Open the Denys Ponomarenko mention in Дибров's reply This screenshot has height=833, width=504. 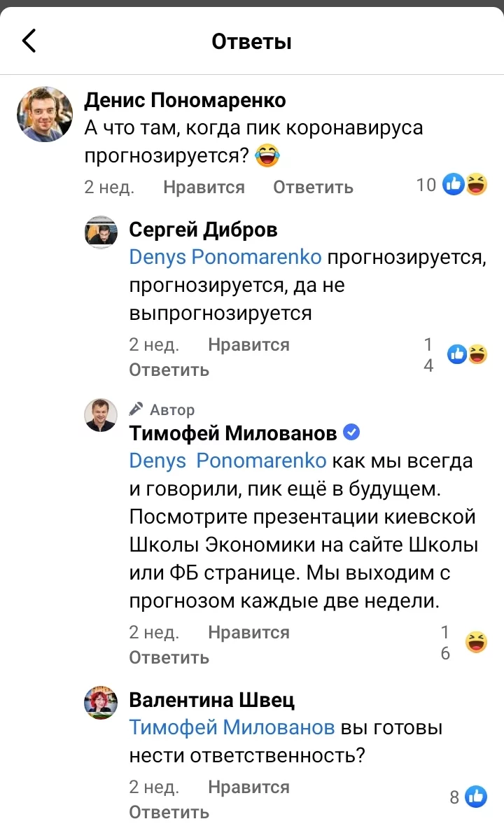click(225, 258)
